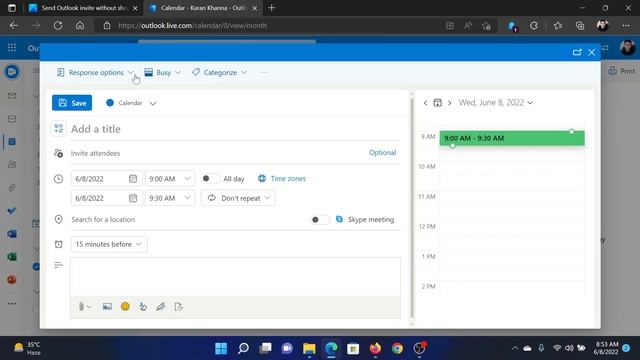Image resolution: width=640 pixels, height=360 pixels.
Task: Click the event description text area
Action: click(235, 277)
